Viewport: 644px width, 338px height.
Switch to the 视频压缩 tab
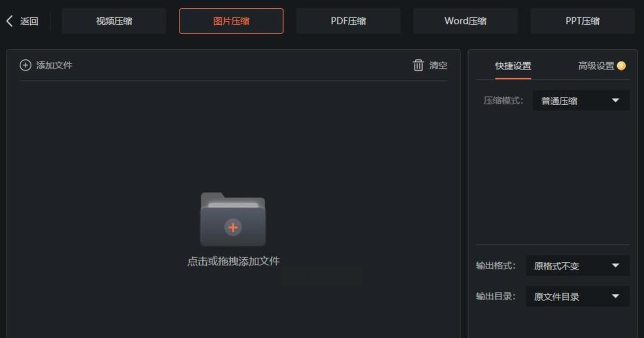[x=114, y=21]
